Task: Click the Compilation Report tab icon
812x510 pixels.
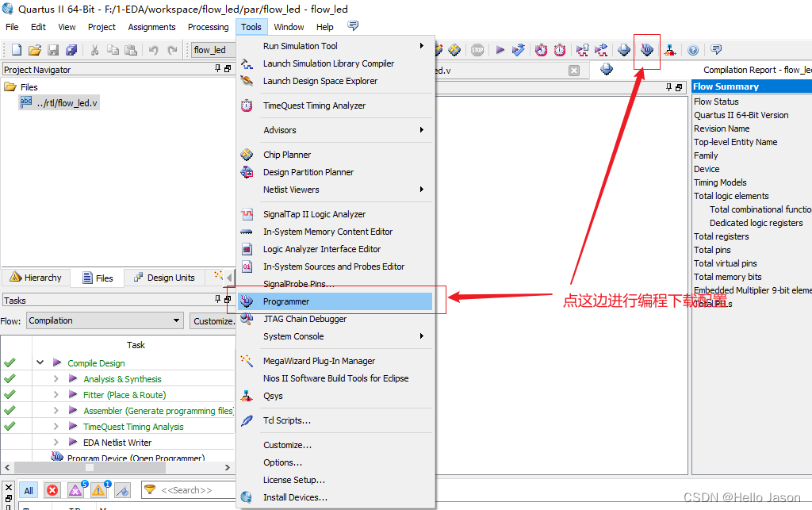Action: coord(607,69)
